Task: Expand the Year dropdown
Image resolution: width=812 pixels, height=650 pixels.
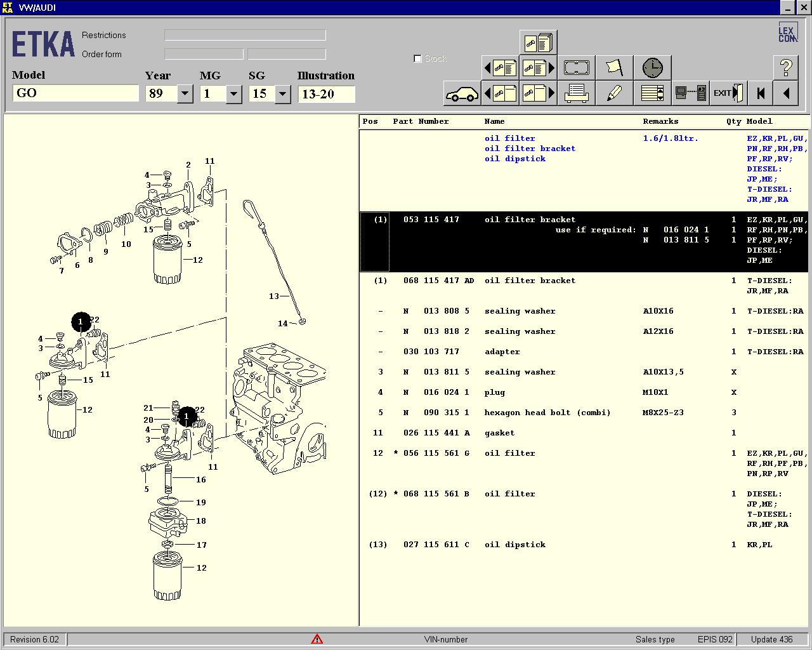Action: click(x=185, y=94)
